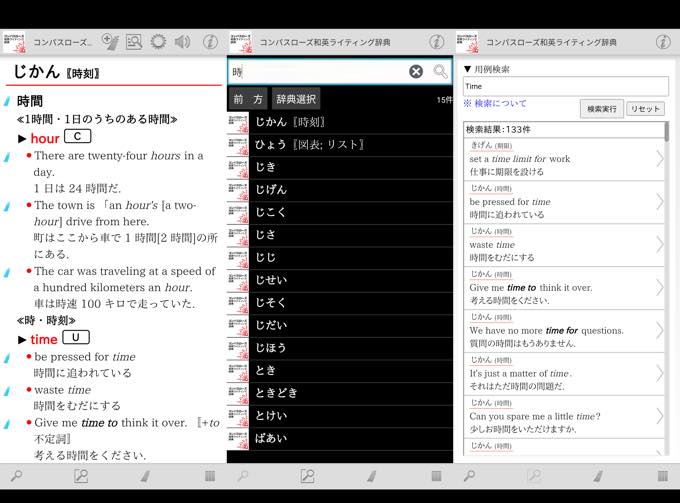Toggle the marker beside the 'hour' entry
The width and height of the screenshot is (680, 503).
[7, 138]
